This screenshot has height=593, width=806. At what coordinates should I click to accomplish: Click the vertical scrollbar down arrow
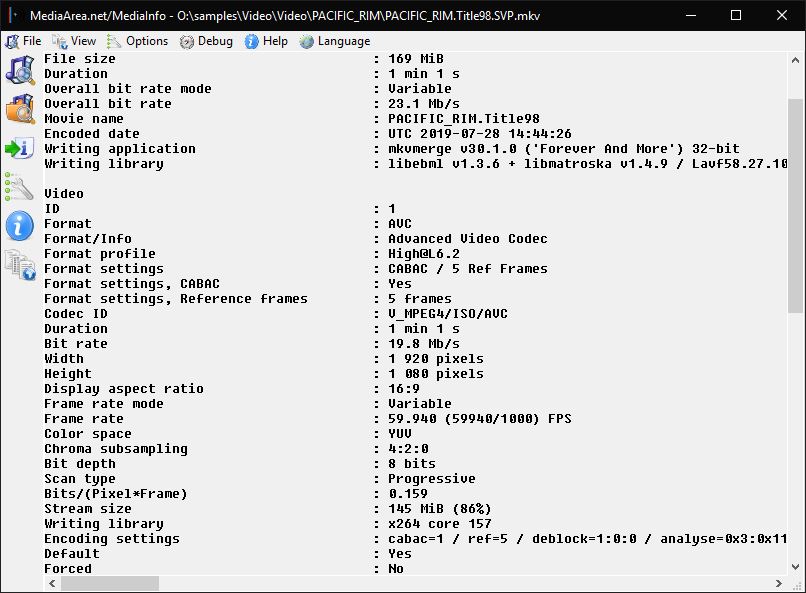(x=795, y=567)
